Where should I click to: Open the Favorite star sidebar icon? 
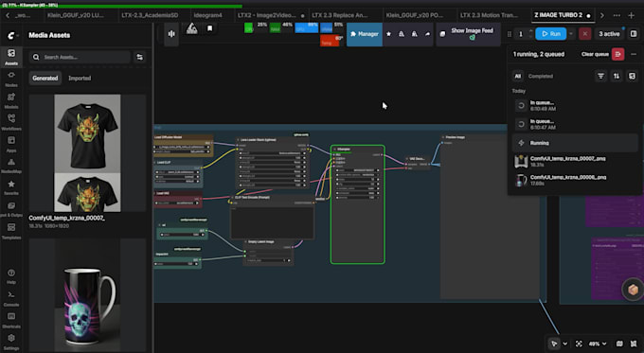point(11,187)
